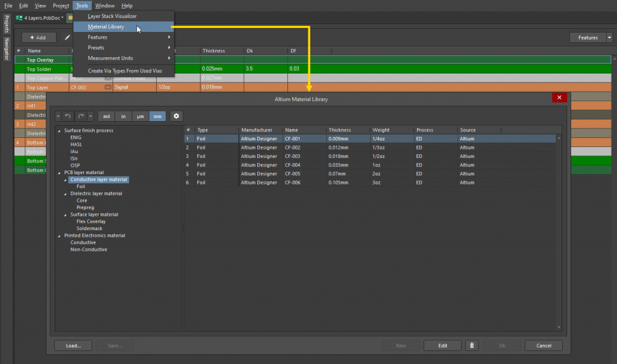Select Flex Coverlay in the tree

tap(91, 222)
